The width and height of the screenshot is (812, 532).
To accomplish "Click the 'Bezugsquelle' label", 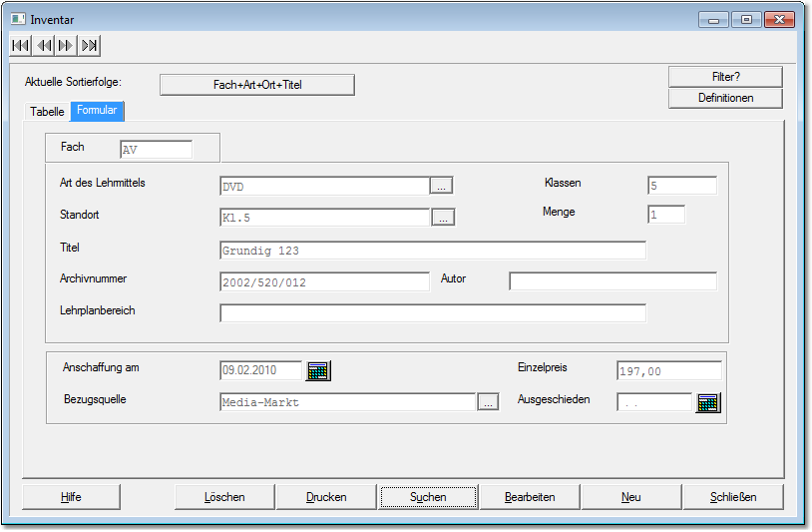I will (x=95, y=399).
